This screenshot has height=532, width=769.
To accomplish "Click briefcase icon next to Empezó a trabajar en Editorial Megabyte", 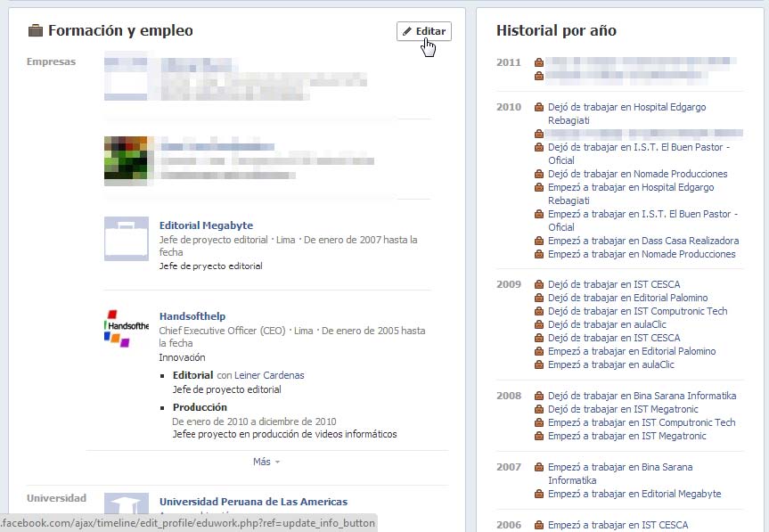I will [539, 495].
